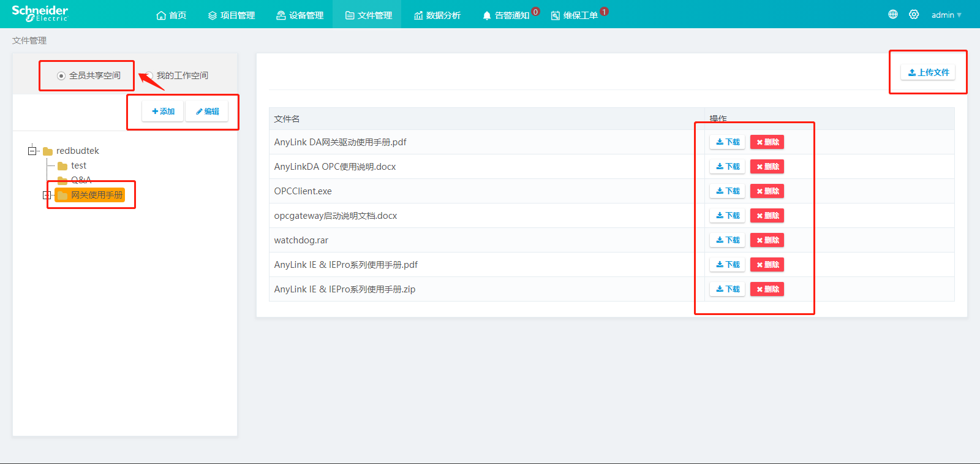The image size is (980, 464).
Task: Click file name AnyLink DA网关驱动使用手册.pdf
Action: point(340,142)
